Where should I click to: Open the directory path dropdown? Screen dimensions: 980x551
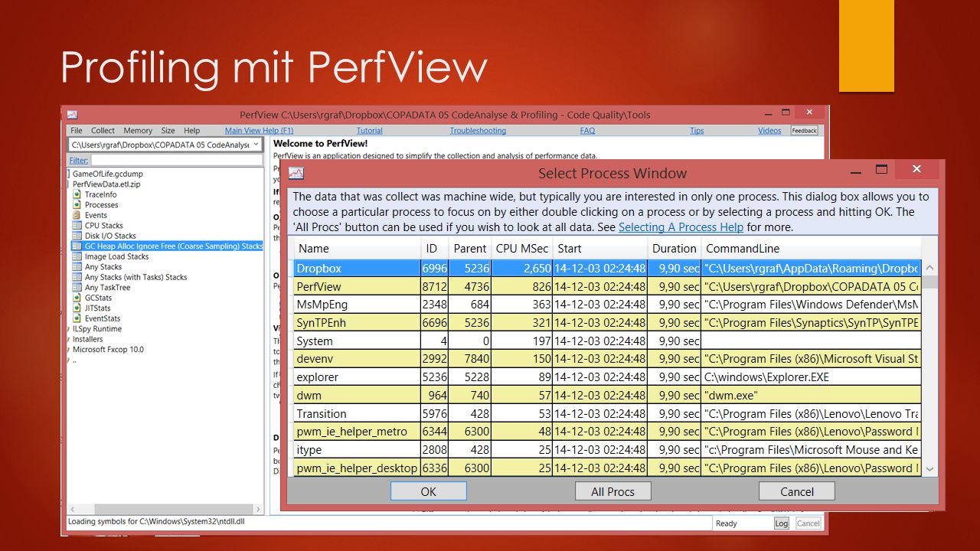tap(256, 145)
